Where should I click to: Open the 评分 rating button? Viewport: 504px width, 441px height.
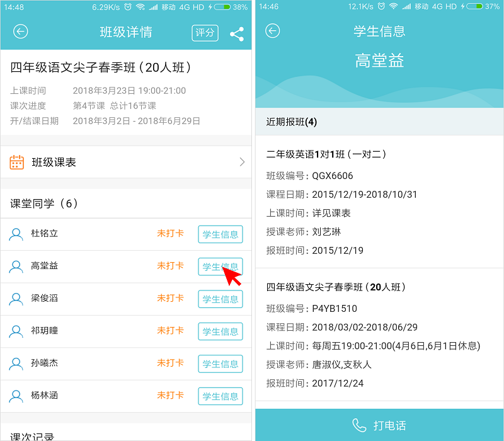(x=205, y=33)
